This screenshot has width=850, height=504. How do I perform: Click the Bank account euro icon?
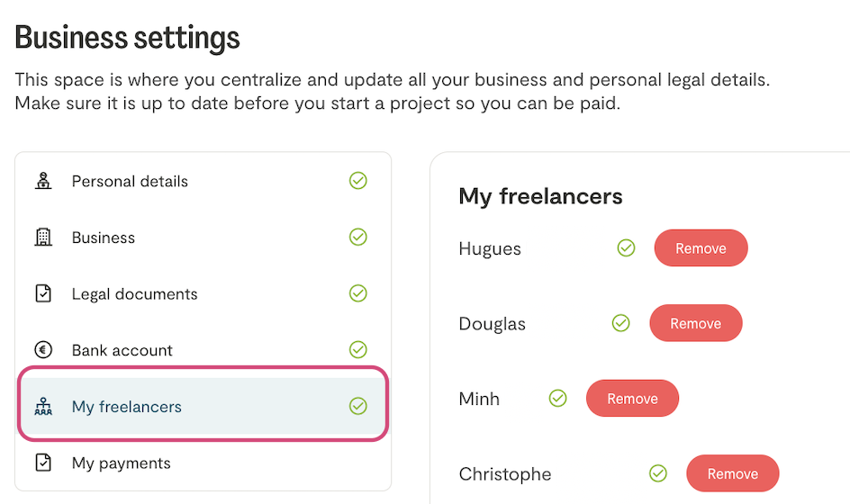[x=43, y=350]
